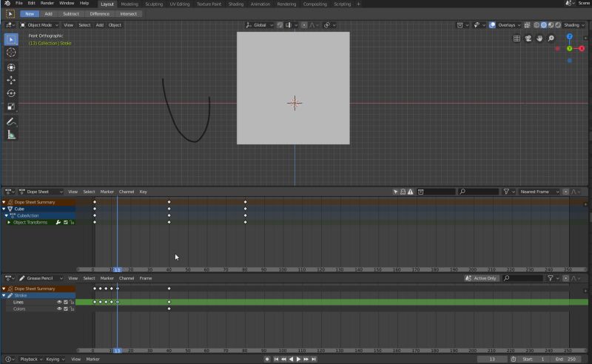Open the Key menu in Dope Sheet
Viewport: 592px width, 364px height.
coord(143,192)
